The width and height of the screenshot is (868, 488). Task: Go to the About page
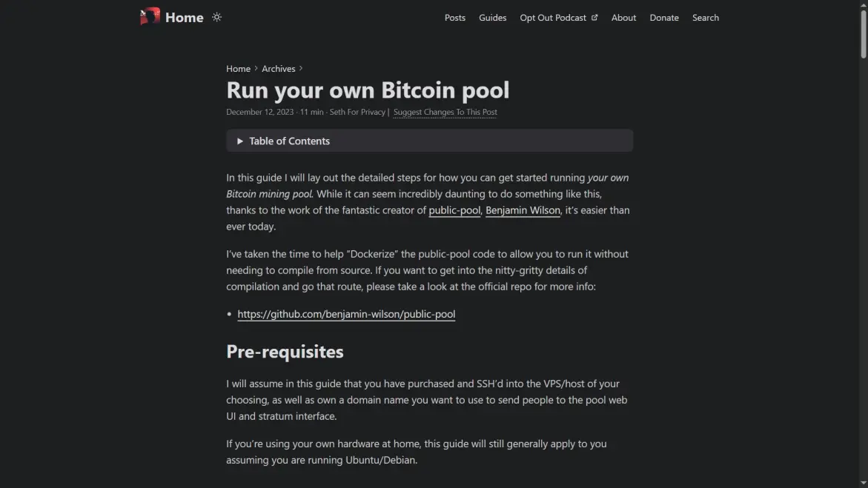point(623,18)
